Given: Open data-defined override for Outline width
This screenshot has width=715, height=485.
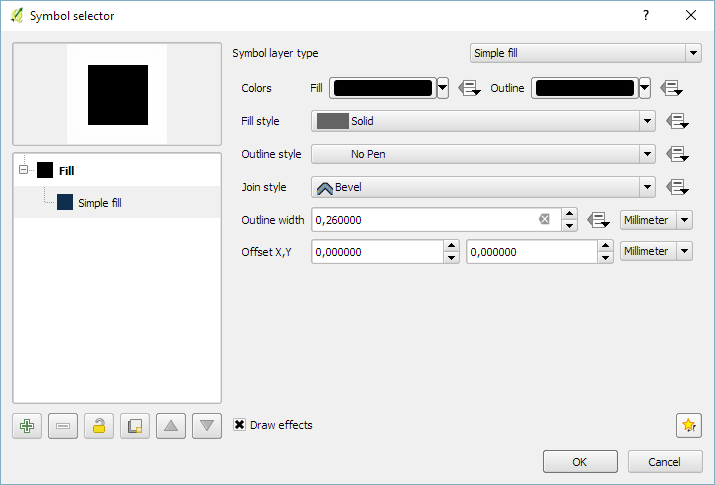Looking at the screenshot, I should [x=599, y=219].
